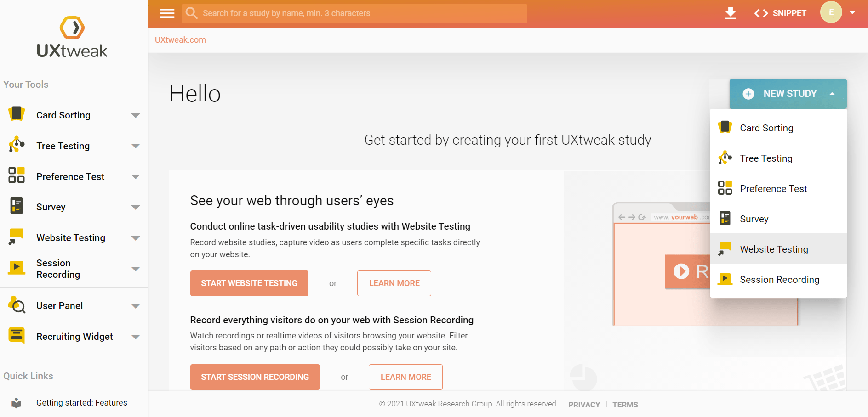Click the Tree Testing sidebar label

(x=63, y=146)
